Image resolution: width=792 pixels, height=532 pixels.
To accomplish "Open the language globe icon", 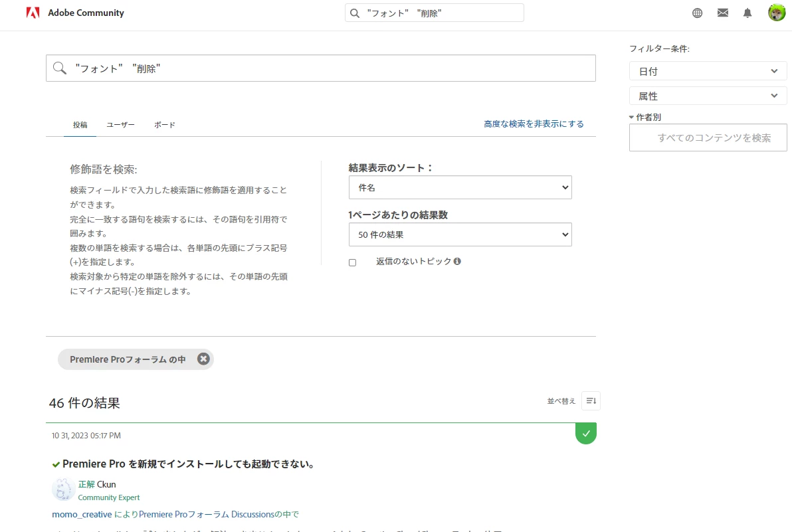I will [x=697, y=13].
